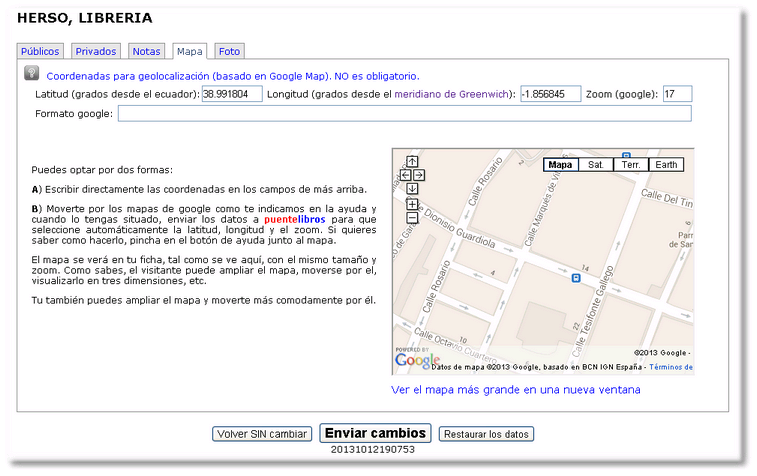Click the bus stop icon near number 14
The image size is (757, 476).
point(575,278)
